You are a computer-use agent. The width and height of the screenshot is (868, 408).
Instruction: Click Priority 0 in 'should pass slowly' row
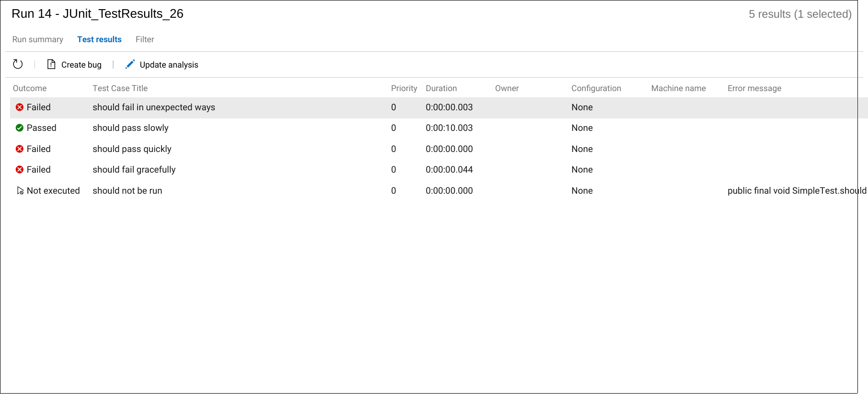(393, 128)
